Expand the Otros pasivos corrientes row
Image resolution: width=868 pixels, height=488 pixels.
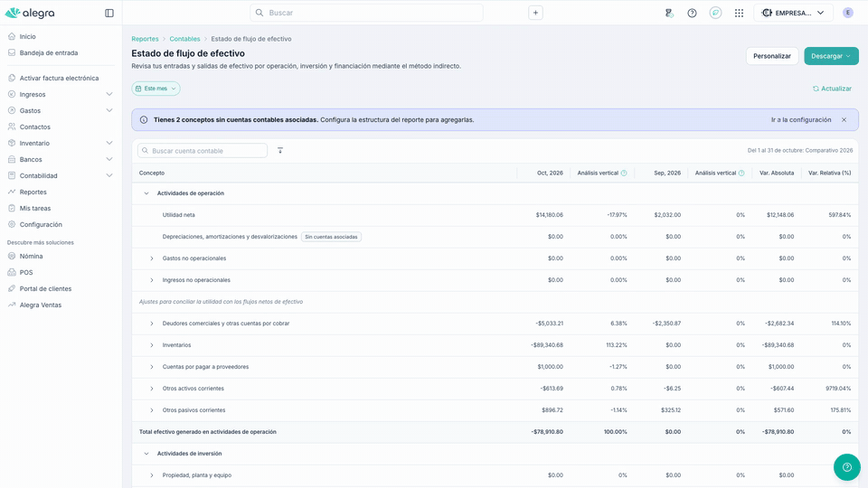pos(152,410)
